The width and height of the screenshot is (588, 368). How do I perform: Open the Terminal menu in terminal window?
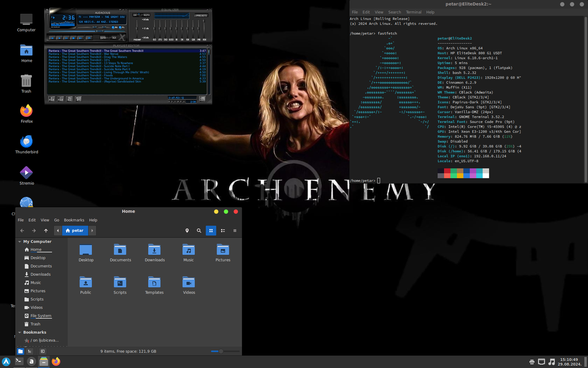(413, 12)
